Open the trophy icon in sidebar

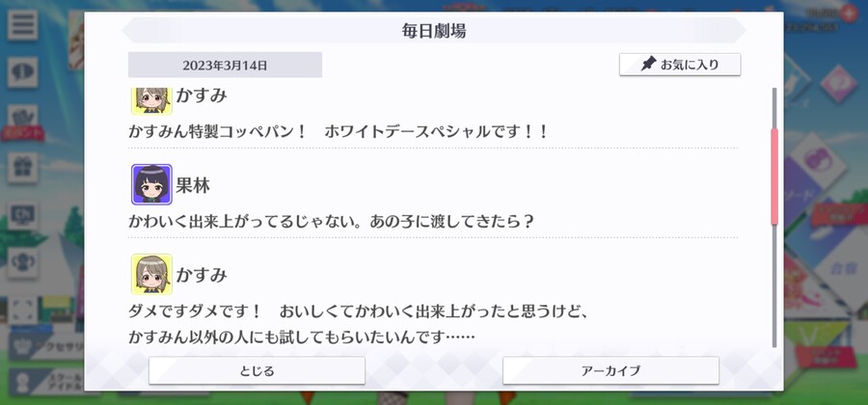[23, 263]
